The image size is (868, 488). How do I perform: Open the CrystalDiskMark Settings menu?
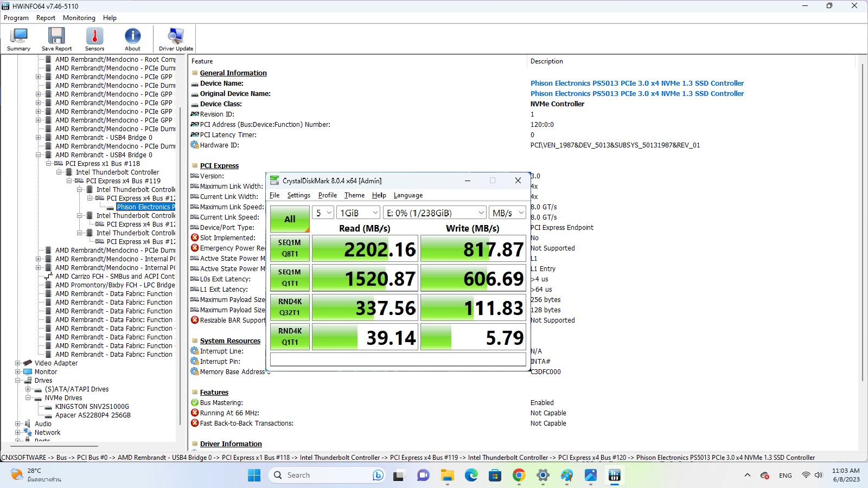(298, 195)
